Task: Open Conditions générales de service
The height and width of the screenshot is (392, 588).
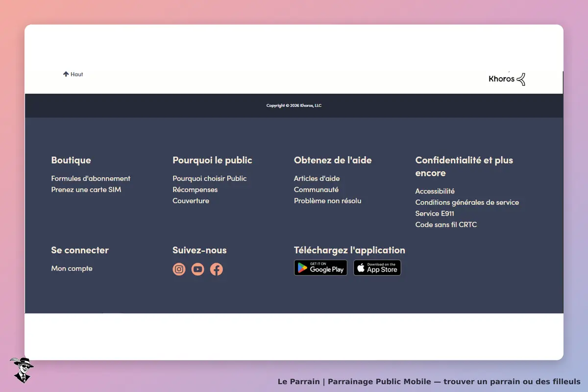Action: (467, 202)
